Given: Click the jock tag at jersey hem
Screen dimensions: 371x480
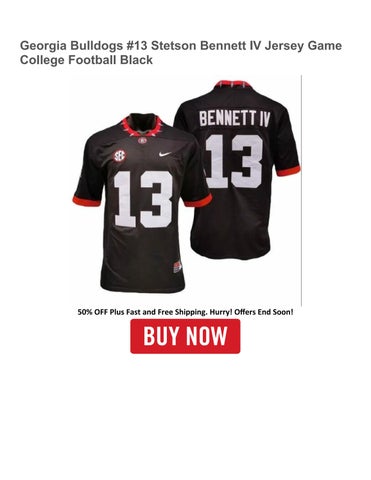Looking at the screenshot, I should [x=178, y=267].
